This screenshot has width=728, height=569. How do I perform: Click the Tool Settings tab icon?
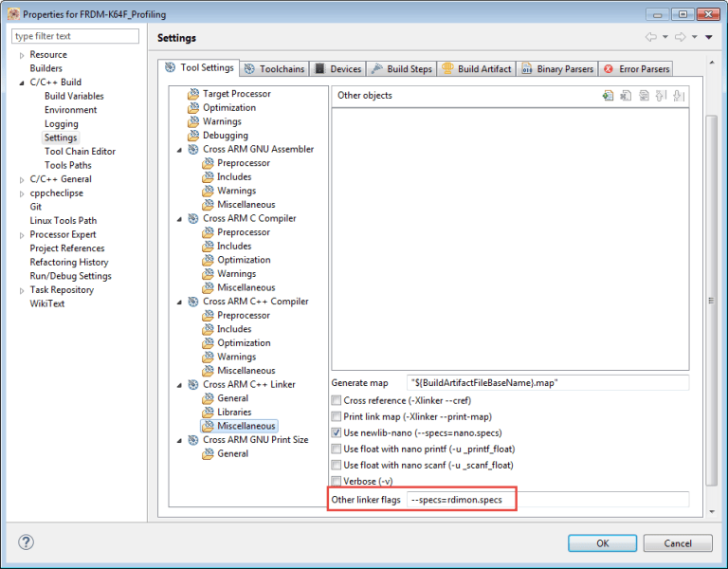(x=171, y=68)
